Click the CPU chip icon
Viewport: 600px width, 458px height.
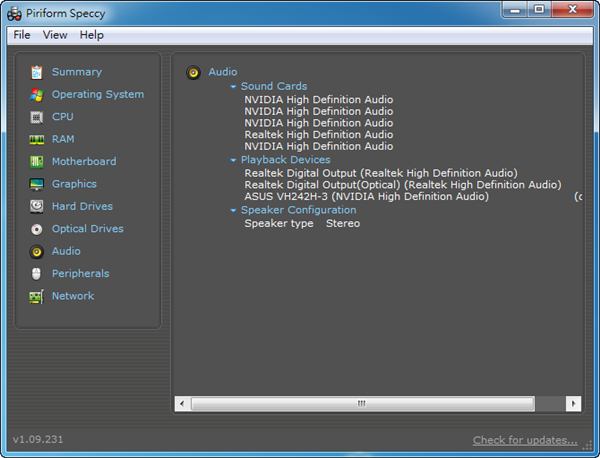click(x=37, y=117)
